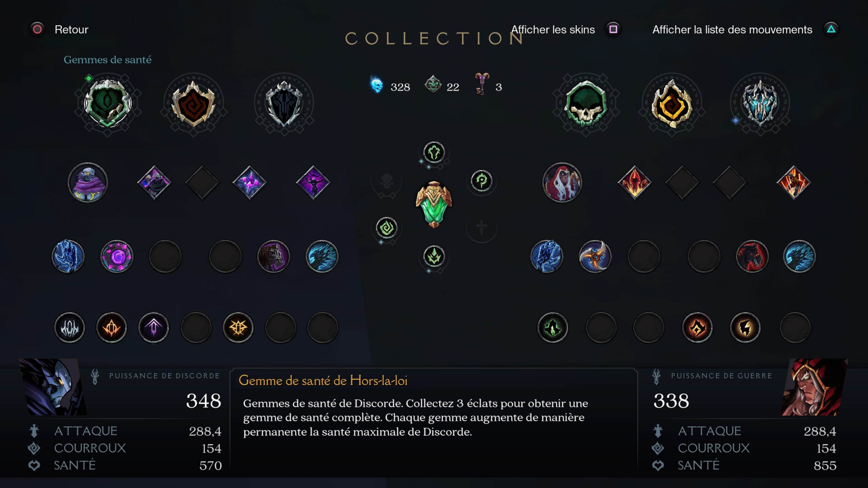Image resolution: width=868 pixels, height=488 pixels.
Task: Click the green skull badge icon
Action: click(586, 103)
